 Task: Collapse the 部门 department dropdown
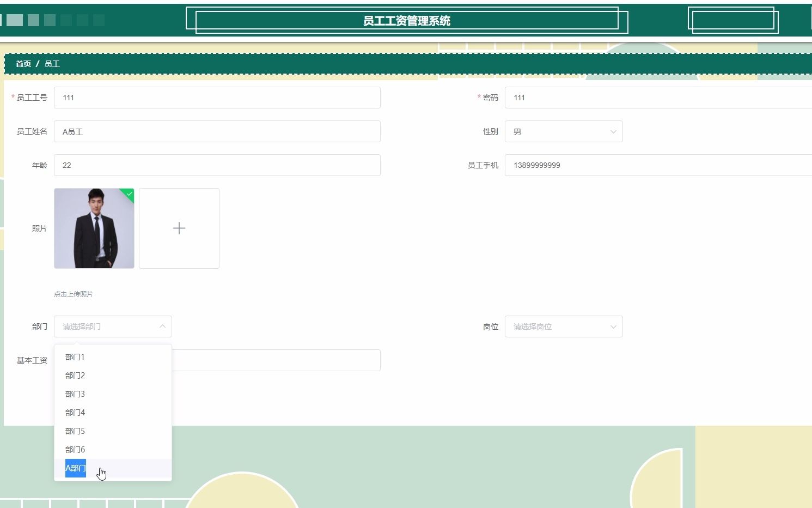pyautogui.click(x=113, y=326)
